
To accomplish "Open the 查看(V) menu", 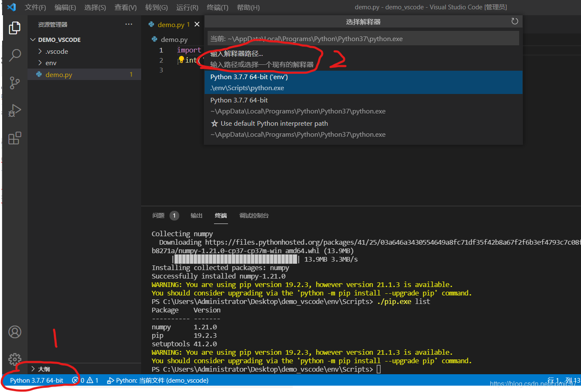I will pyautogui.click(x=125, y=8).
